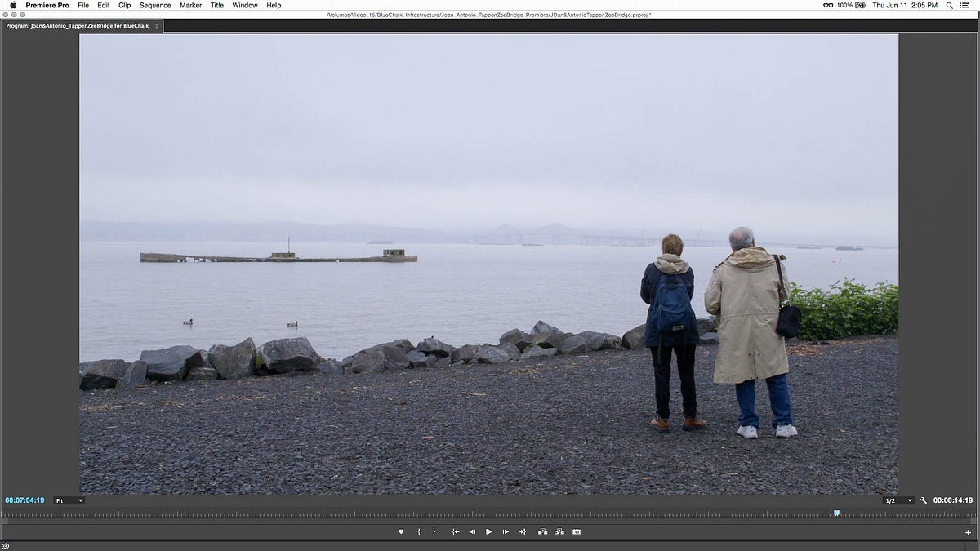Open the Sequence menu
Image resolution: width=980 pixels, height=551 pixels.
point(155,5)
